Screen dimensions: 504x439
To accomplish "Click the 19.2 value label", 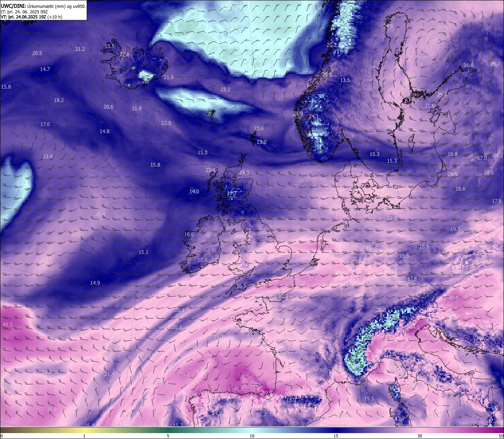I will tap(59, 100).
